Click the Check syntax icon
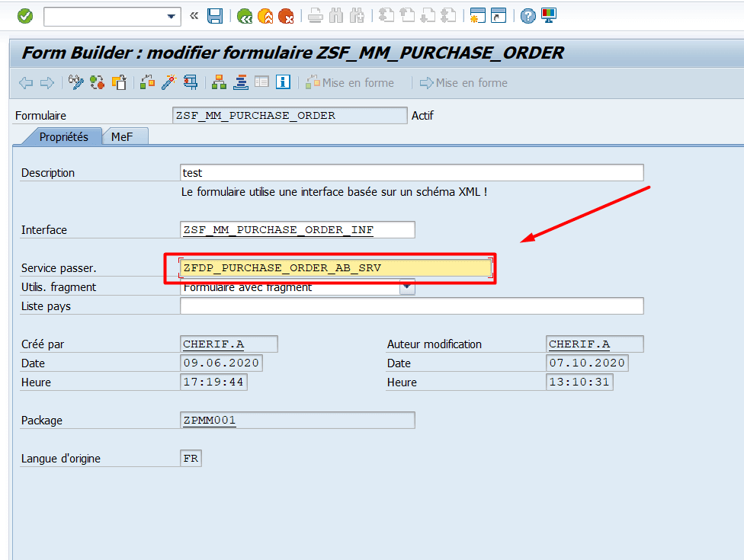744x560 pixels. click(x=148, y=82)
